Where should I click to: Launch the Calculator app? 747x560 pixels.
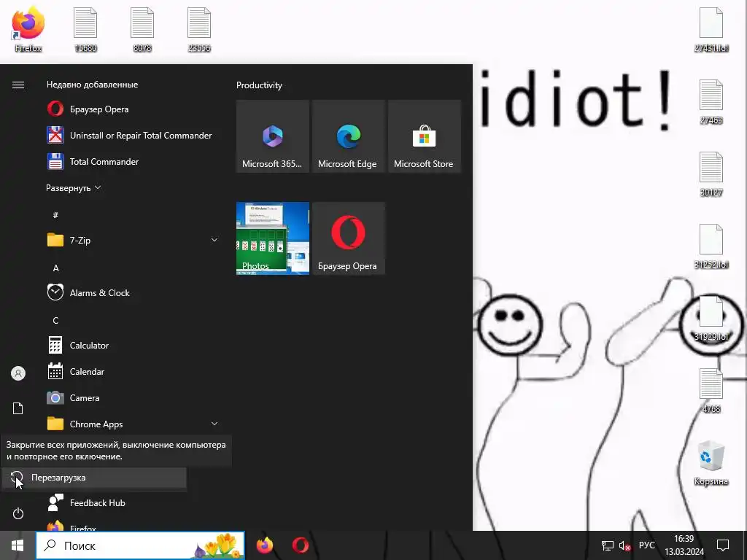[x=133, y=345]
